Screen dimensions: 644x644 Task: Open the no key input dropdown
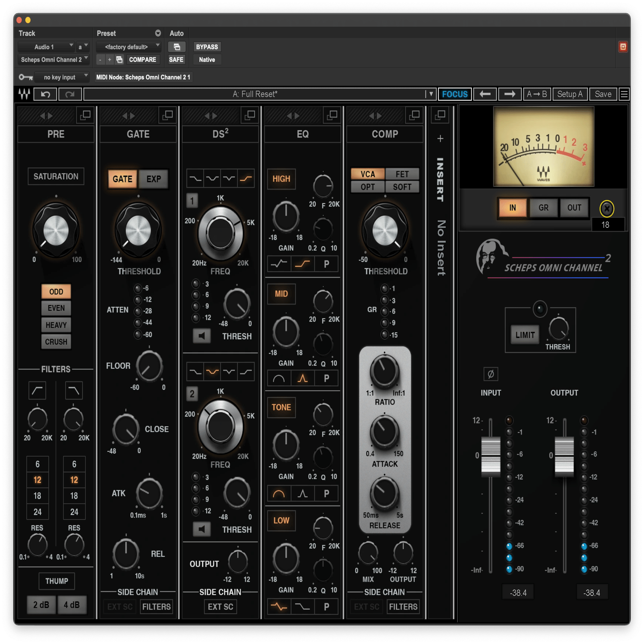(x=62, y=77)
